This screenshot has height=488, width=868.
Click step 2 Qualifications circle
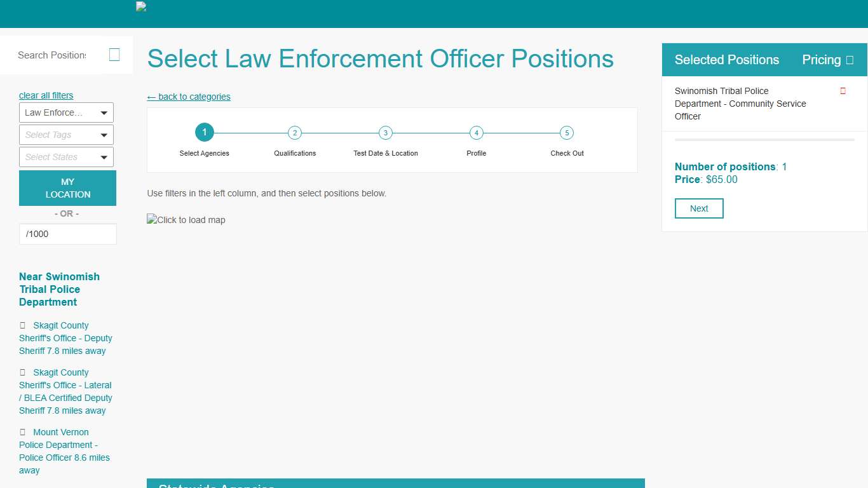(x=294, y=133)
